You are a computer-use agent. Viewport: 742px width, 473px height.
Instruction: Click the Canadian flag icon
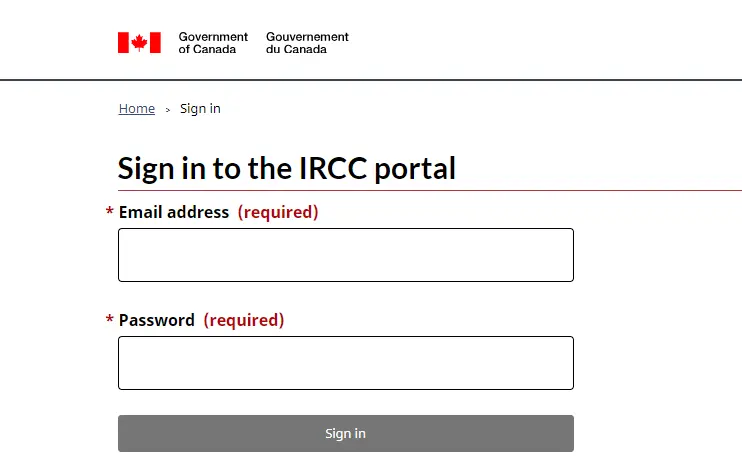[139, 43]
